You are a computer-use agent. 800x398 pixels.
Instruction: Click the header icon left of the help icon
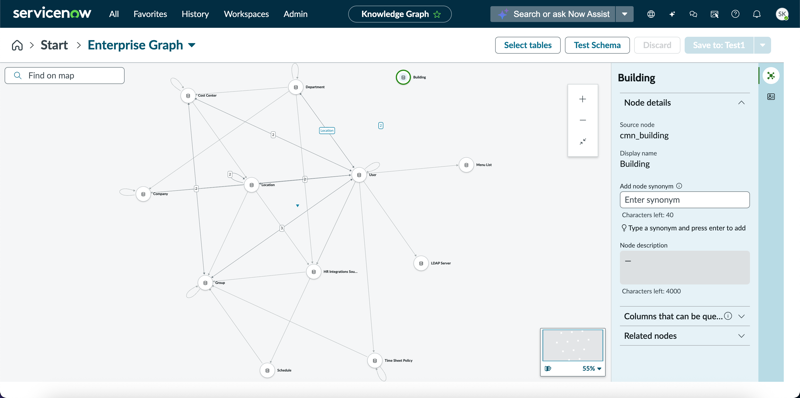pos(714,14)
